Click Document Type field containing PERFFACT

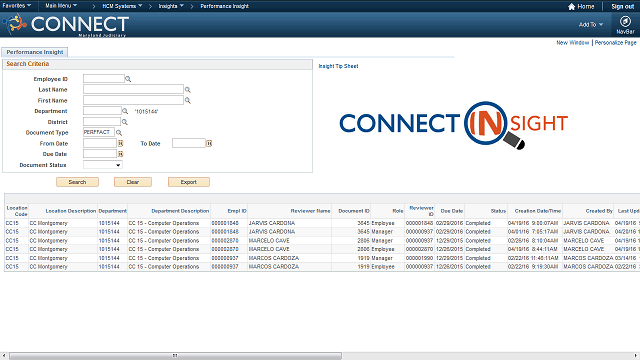click(x=99, y=132)
